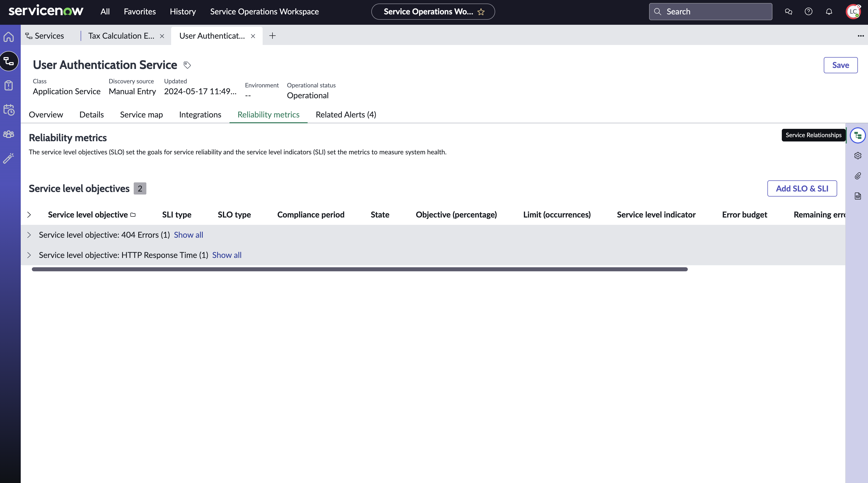Click Show all for 404 Errors

coord(188,235)
